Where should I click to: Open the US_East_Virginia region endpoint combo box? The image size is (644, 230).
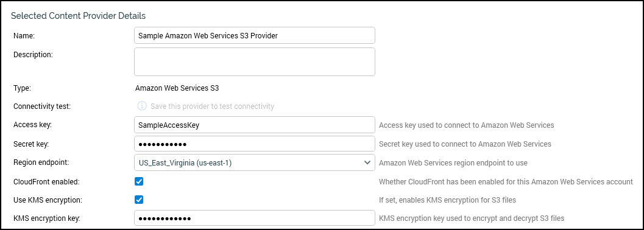point(255,162)
